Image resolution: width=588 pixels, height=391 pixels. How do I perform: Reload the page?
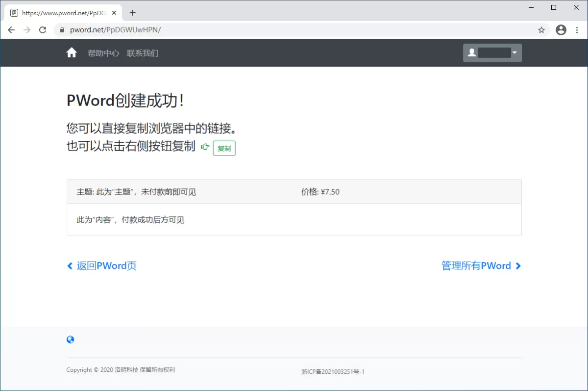point(43,30)
